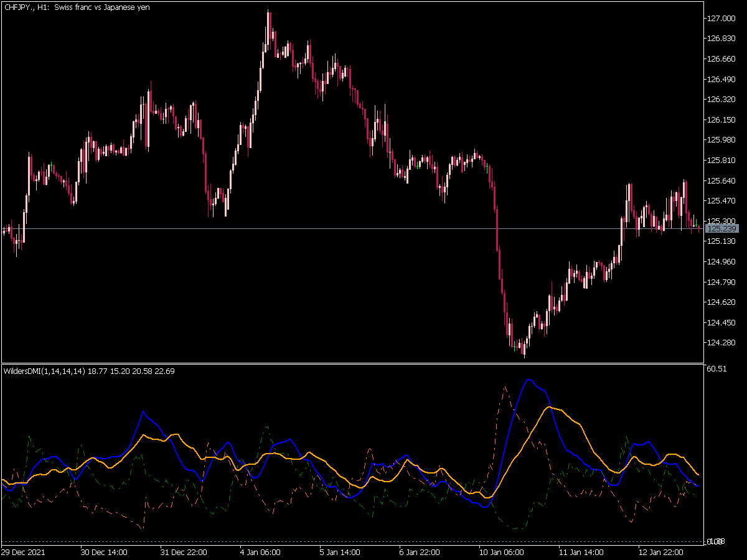Click the 125.980 price axis label
Image resolution: width=747 pixels, height=560 pixels.
click(722, 140)
